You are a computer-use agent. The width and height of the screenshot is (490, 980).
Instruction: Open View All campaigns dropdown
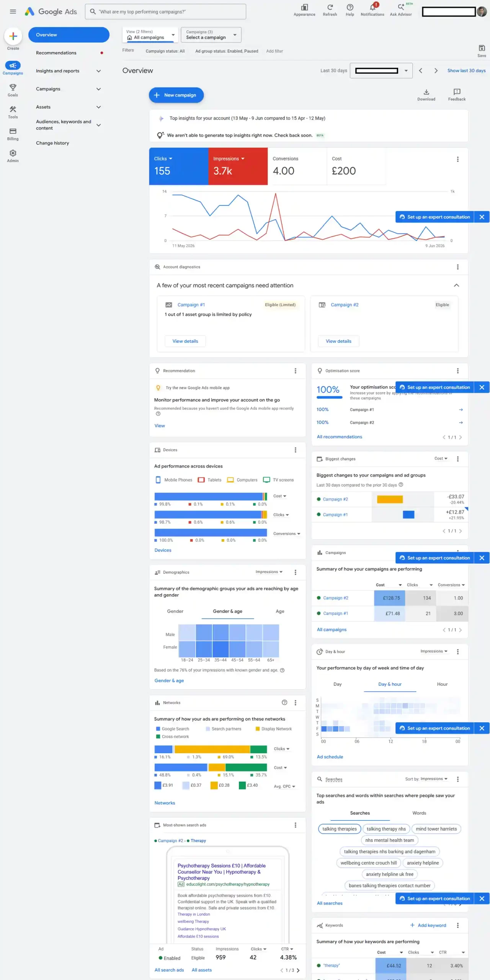click(150, 35)
